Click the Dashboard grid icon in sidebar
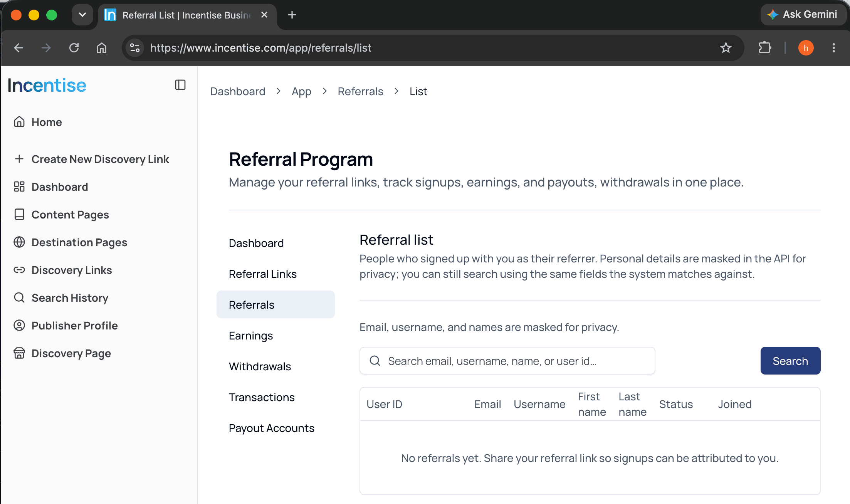 (x=19, y=186)
